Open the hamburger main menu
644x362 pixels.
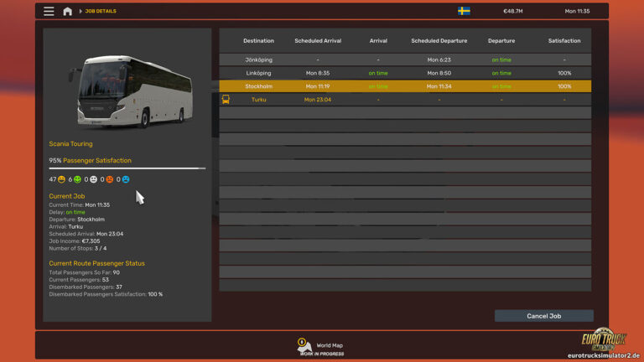[x=49, y=12]
